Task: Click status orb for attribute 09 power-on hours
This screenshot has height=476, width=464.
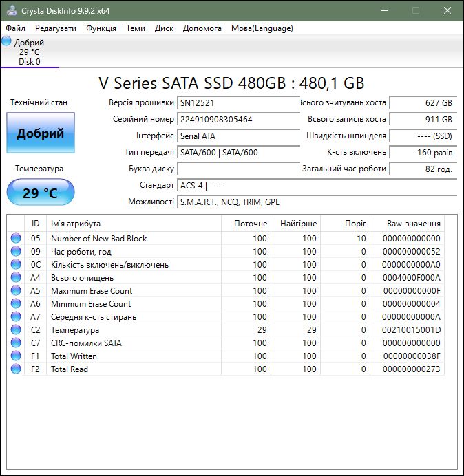Action: (16, 251)
